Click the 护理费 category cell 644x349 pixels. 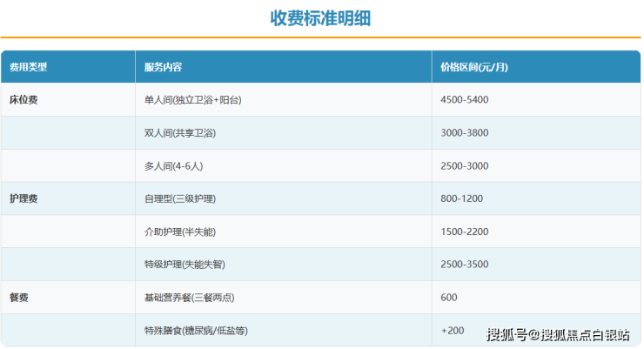click(23, 198)
